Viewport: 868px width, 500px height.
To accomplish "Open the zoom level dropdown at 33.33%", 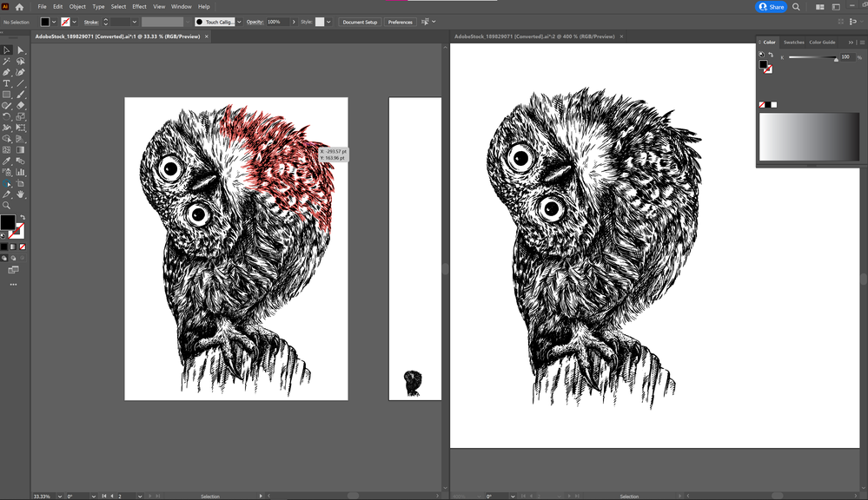I will pyautogui.click(x=58, y=496).
